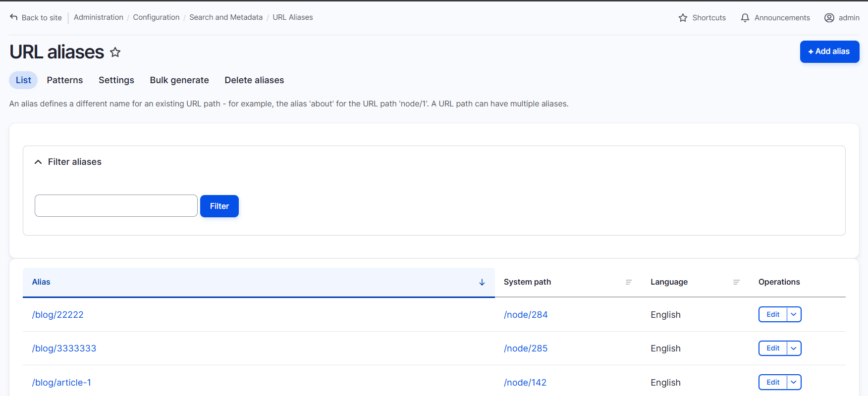The image size is (868, 396).
Task: Sort by the Language column header
Action: [669, 282]
